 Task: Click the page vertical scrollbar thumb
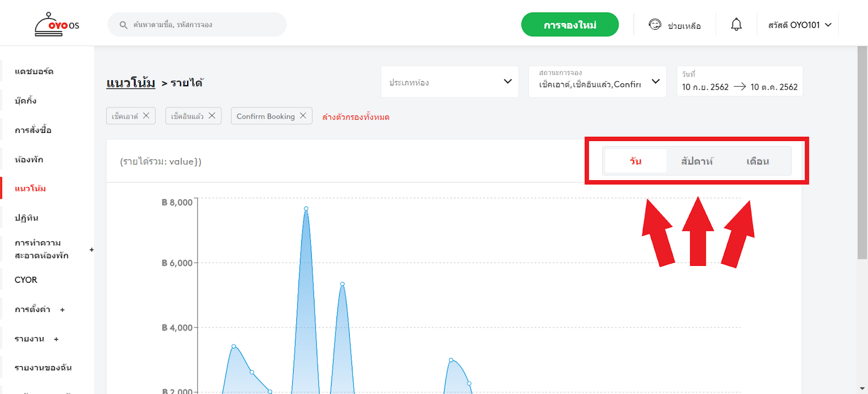click(862, 152)
